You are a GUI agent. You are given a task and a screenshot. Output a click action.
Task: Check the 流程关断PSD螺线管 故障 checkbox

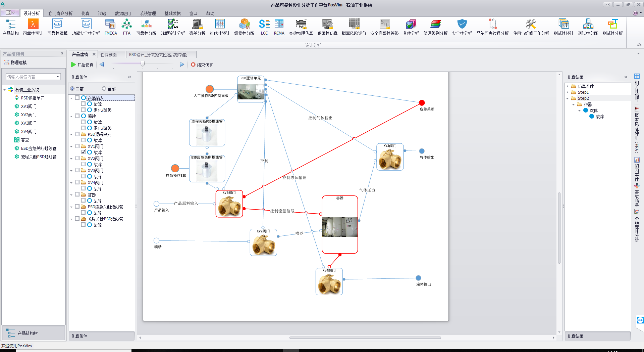(83, 225)
